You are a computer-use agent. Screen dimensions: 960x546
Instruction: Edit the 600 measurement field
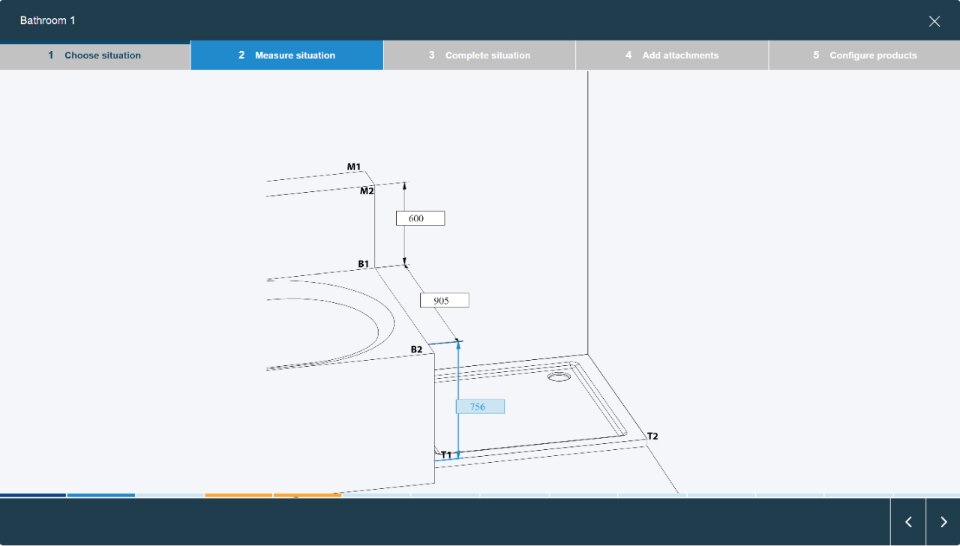pyautogui.click(x=420, y=218)
